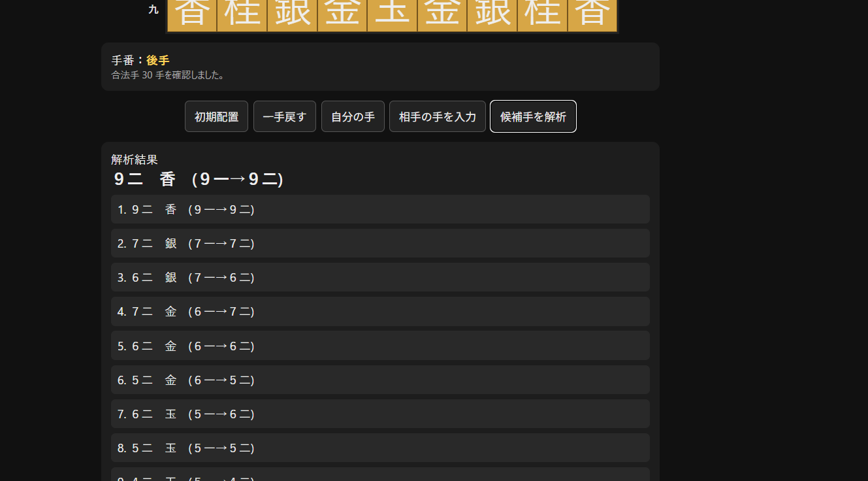The width and height of the screenshot is (868, 481).
Task: Choose candidate 3. 6二 銀 (7一→6二)
Action: (380, 277)
